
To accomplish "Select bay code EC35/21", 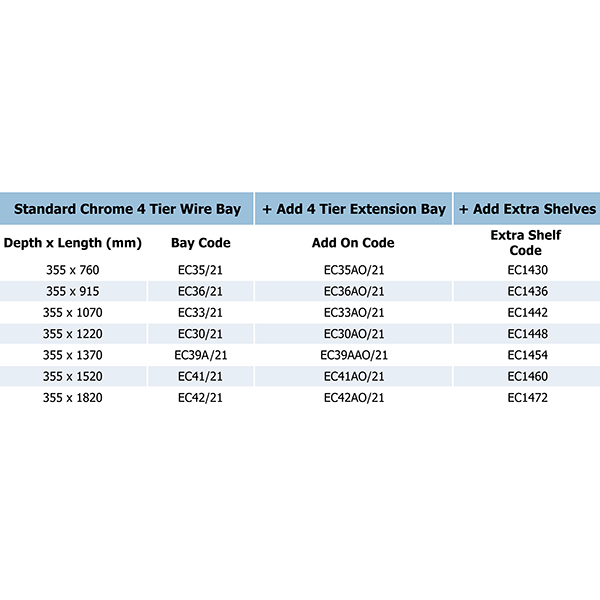I will [200, 270].
